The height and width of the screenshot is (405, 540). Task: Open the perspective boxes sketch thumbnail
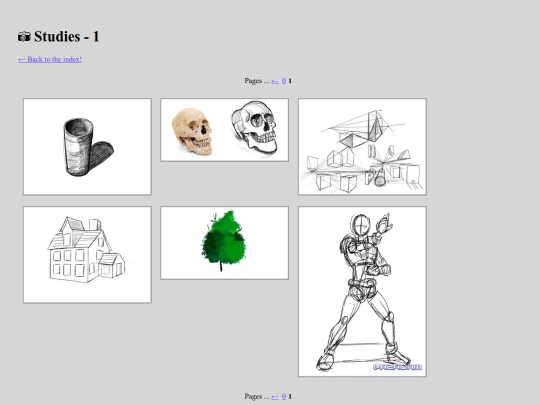tap(362, 147)
